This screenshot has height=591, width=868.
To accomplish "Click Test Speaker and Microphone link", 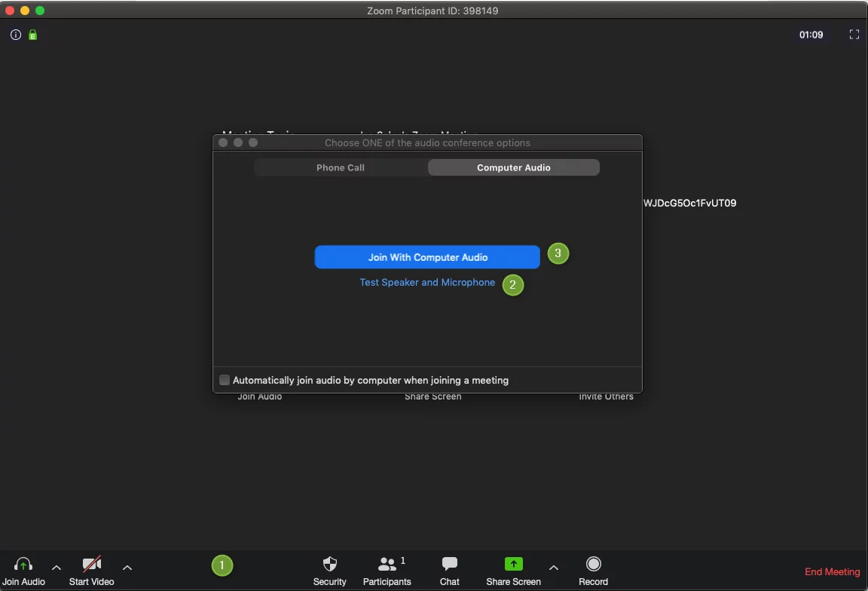I will click(x=427, y=283).
